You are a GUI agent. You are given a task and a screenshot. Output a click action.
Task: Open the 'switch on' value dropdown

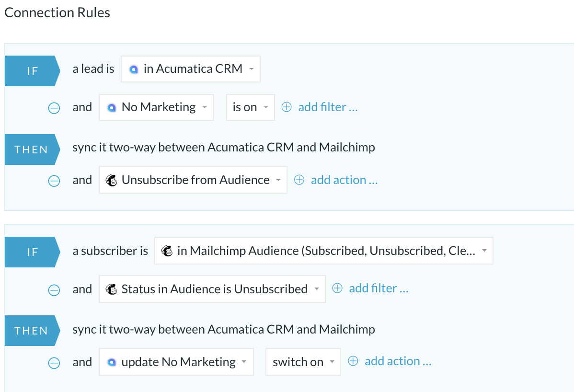[303, 362]
